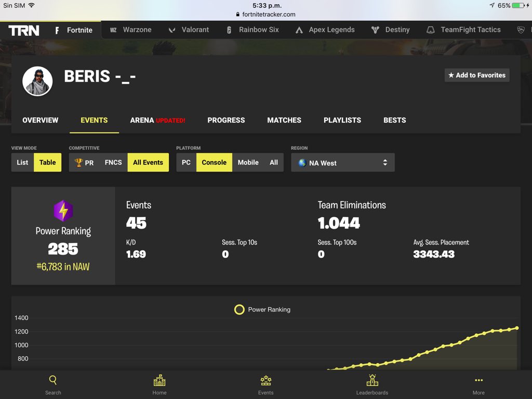Open TeamFight Tactics tracker

[x=463, y=30]
